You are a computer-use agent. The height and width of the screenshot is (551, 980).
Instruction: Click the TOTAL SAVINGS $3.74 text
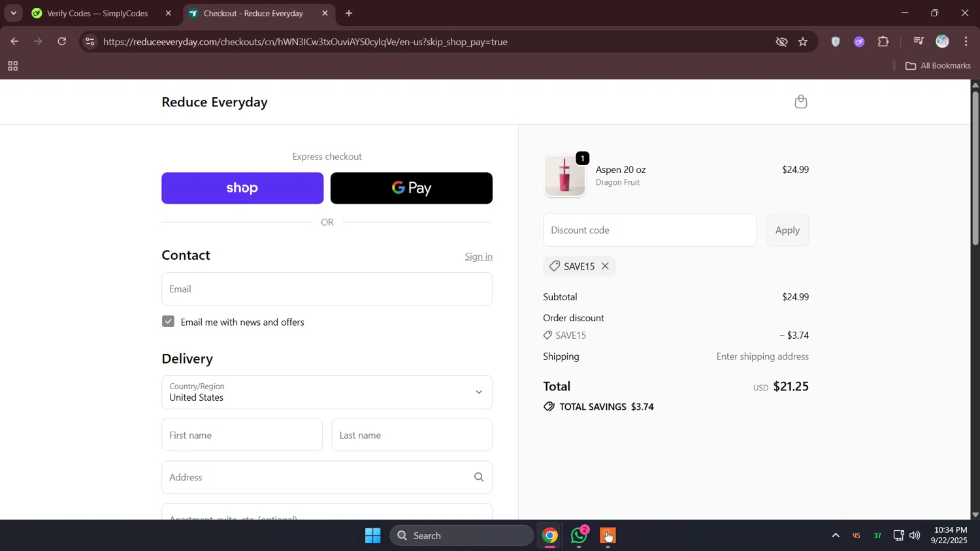(606, 407)
